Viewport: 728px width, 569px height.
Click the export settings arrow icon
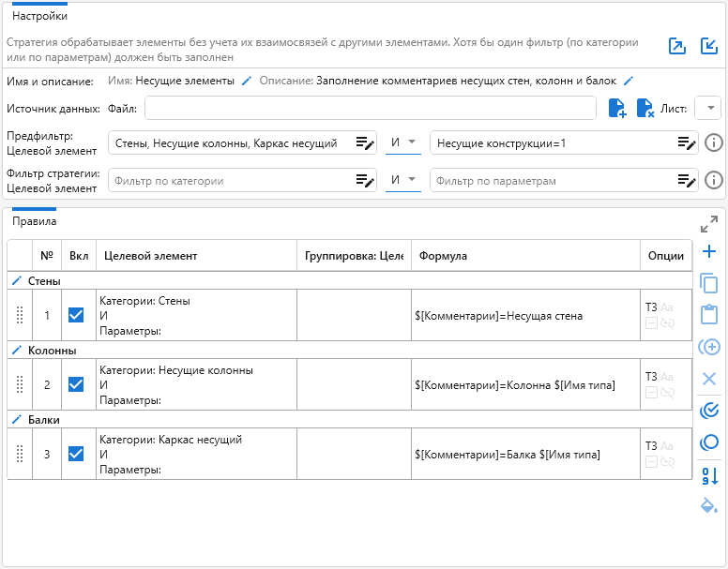tap(677, 46)
